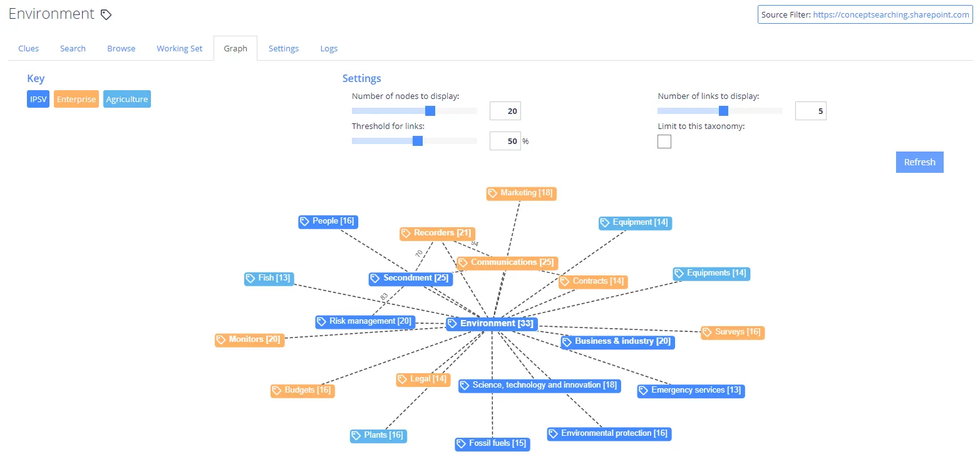
Task: Tick the Limit to this taxonomy checkbox
Action: tap(664, 142)
